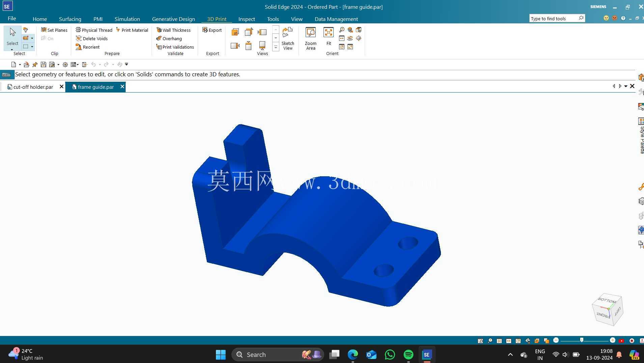This screenshot has width=644, height=363.
Task: Click the YouTube icon in status bar
Action: tap(621, 341)
